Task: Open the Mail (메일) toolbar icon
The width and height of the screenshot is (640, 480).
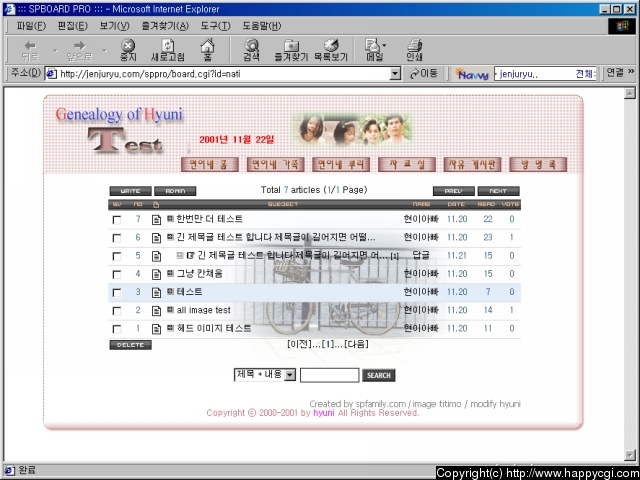Action: 375,50
